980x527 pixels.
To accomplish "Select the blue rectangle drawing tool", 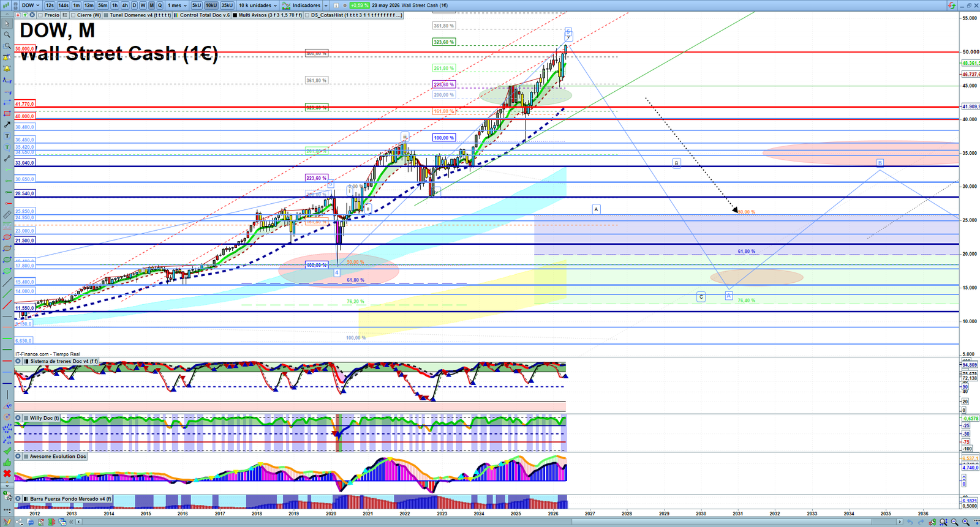I will coord(7,102).
